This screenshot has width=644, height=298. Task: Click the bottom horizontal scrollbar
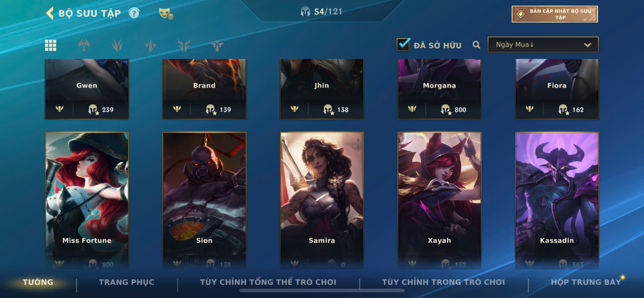(322, 291)
